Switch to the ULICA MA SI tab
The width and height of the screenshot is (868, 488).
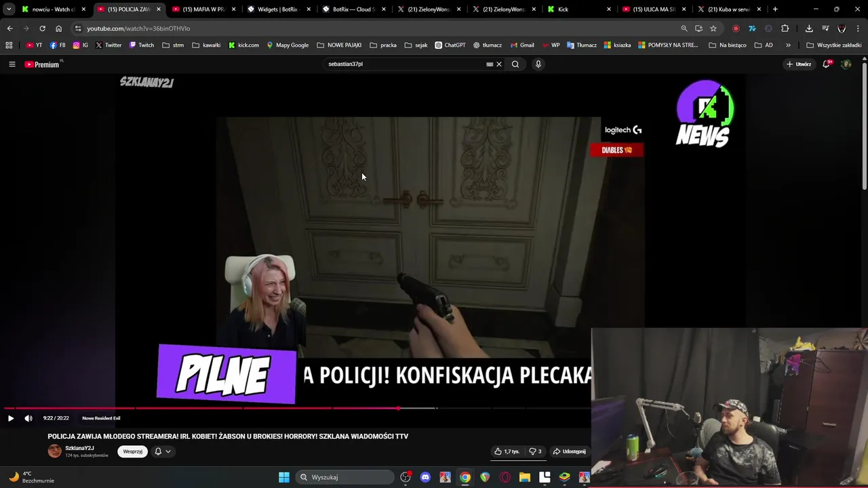click(x=654, y=9)
